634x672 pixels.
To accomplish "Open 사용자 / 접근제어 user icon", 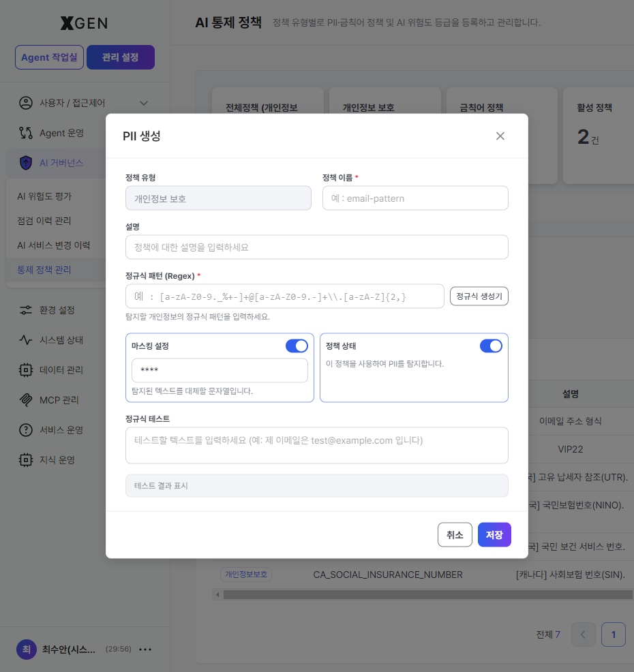I will (26, 103).
